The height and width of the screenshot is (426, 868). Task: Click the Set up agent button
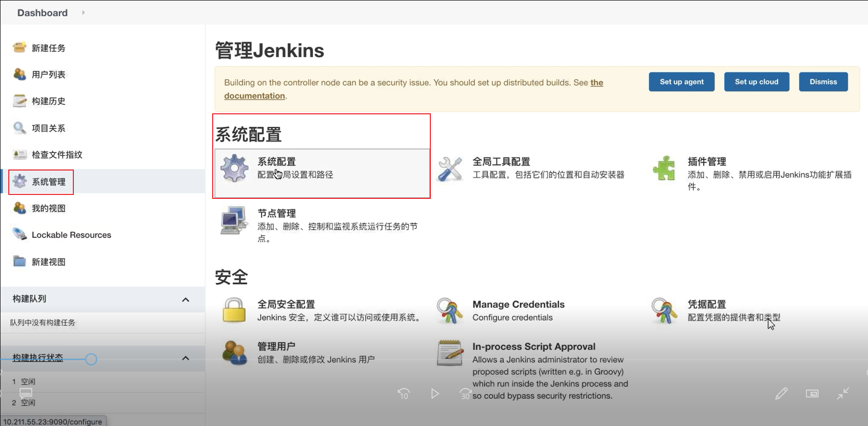[x=682, y=82]
